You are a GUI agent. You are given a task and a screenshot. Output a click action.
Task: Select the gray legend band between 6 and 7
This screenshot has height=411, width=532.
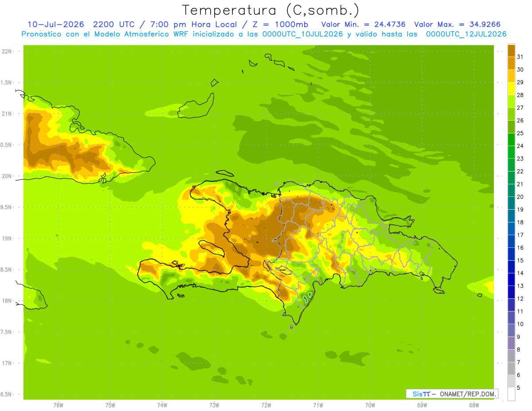(x=511, y=368)
